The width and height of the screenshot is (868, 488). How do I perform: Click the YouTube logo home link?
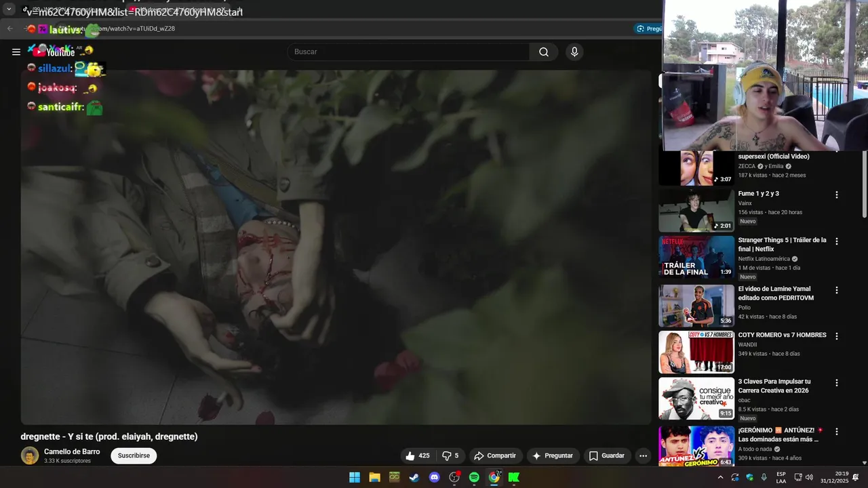(54, 52)
